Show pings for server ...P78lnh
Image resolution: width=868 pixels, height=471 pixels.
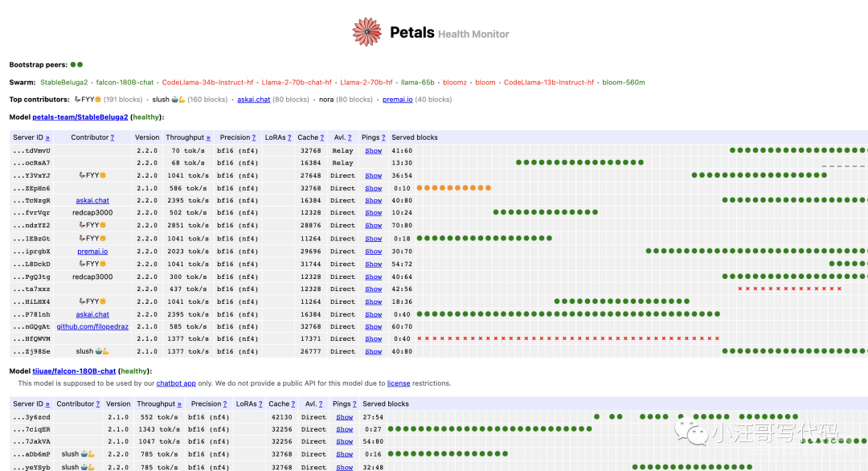(373, 315)
